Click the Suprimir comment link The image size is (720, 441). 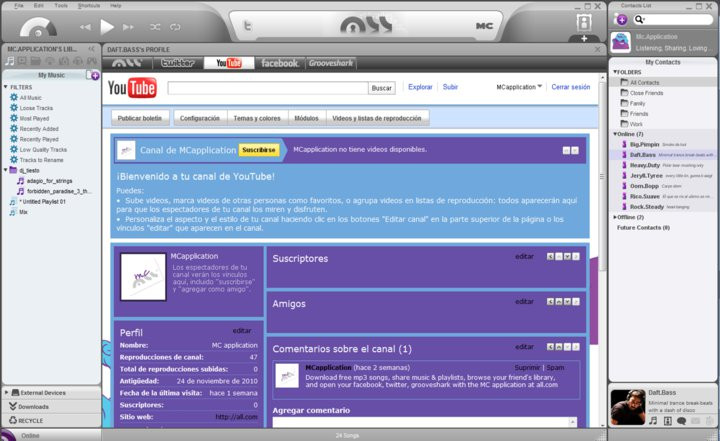click(x=527, y=368)
